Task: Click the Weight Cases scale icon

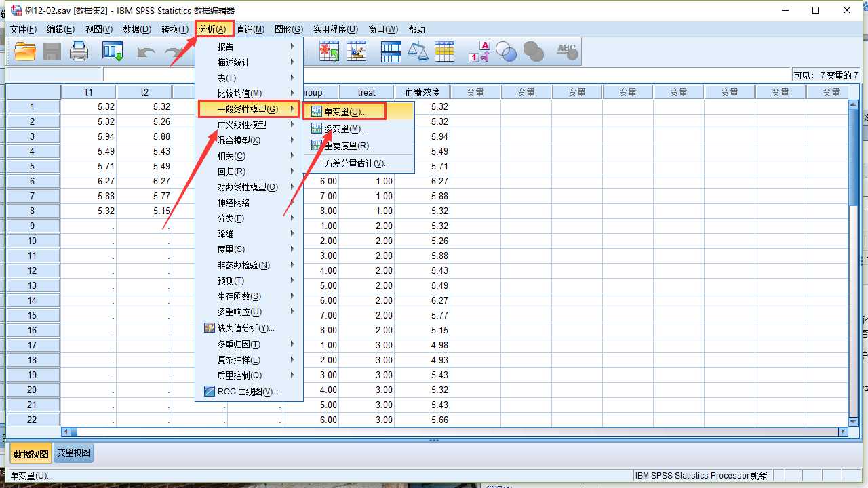Action: click(x=418, y=52)
